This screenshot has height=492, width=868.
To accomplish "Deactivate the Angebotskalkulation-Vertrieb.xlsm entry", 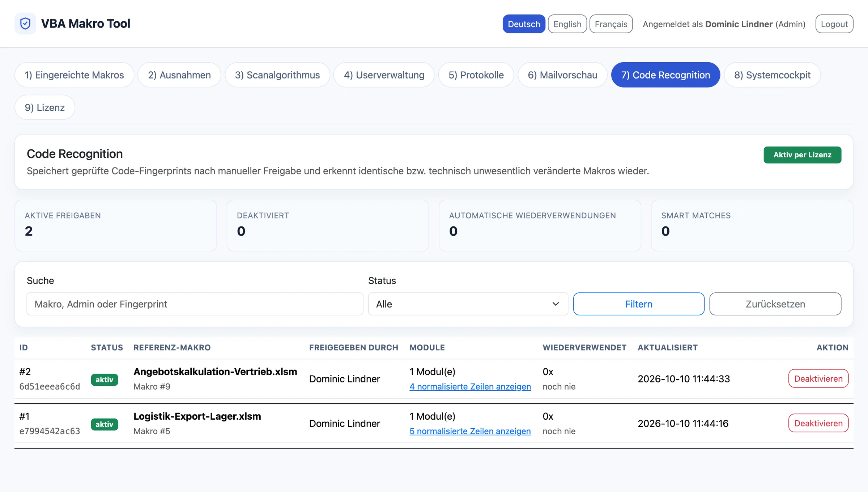I will [x=818, y=378].
